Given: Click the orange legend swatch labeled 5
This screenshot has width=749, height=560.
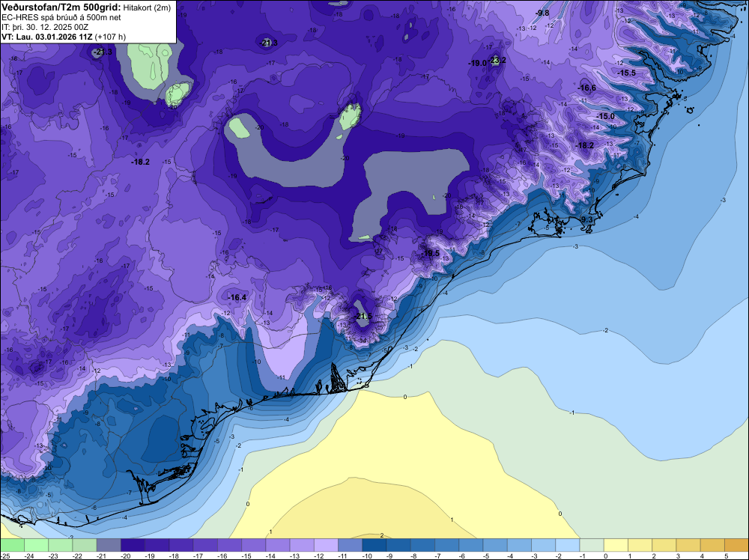Looking at the screenshot, I should pyautogui.click(x=736, y=545).
